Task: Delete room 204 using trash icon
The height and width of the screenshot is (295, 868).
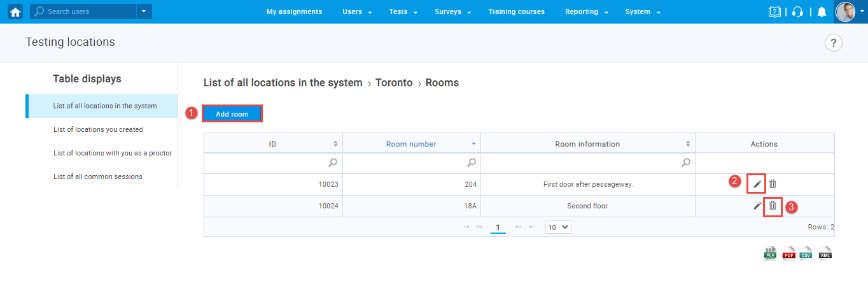Action: 773,184
